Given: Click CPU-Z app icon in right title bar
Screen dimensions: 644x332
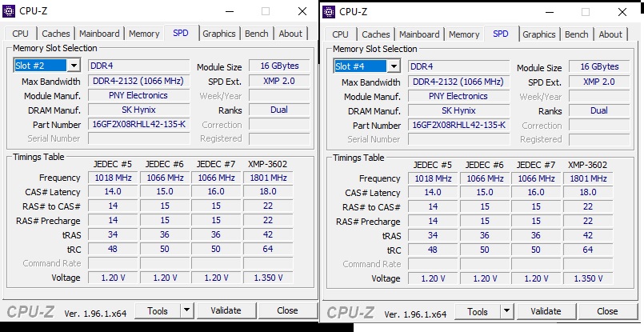Looking at the screenshot, I should coord(329,12).
